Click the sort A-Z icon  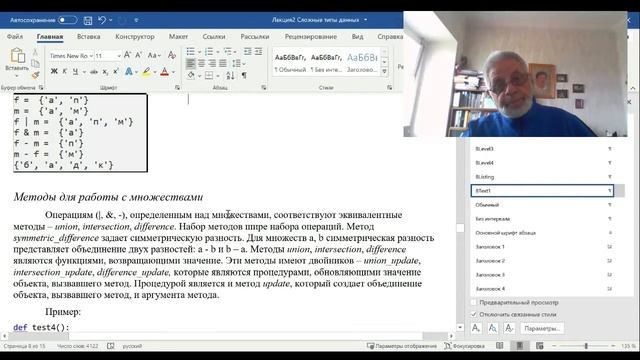230,76
